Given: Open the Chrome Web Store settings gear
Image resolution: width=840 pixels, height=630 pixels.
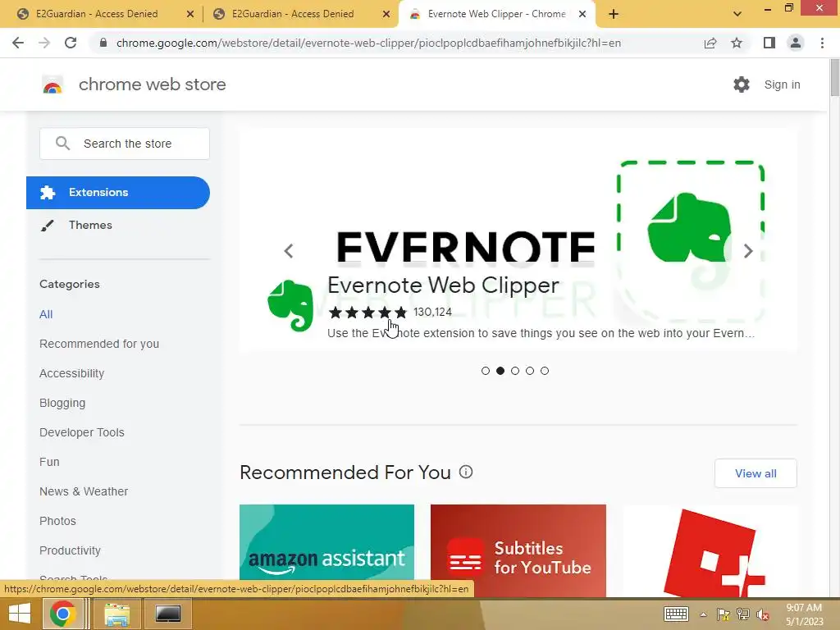Looking at the screenshot, I should 742,84.
